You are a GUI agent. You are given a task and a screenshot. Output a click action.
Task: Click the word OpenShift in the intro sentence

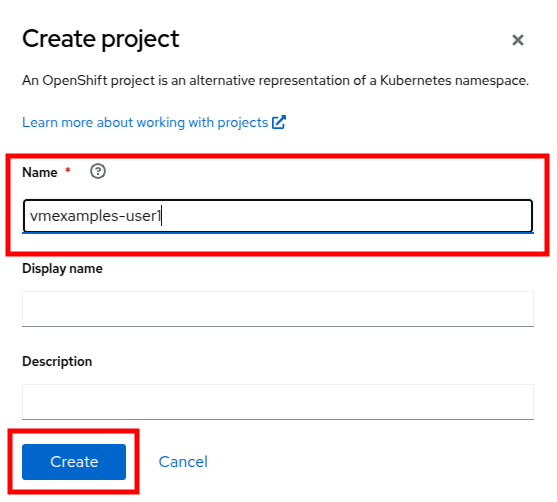(x=75, y=81)
